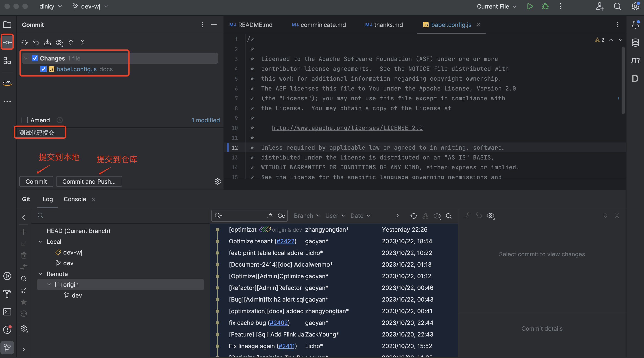Viewport: 644px width, 358px height.
Task: Collapse the Remote branches tree node
Action: 40,274
